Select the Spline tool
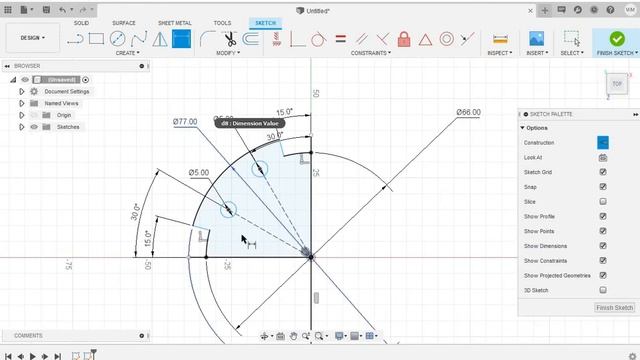The image size is (640, 360). point(139,39)
